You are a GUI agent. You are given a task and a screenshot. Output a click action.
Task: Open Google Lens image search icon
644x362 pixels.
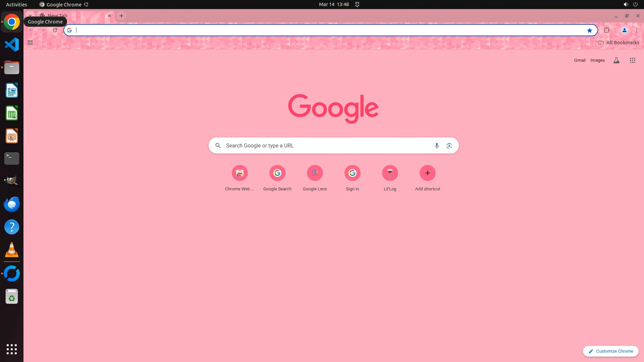pyautogui.click(x=449, y=145)
